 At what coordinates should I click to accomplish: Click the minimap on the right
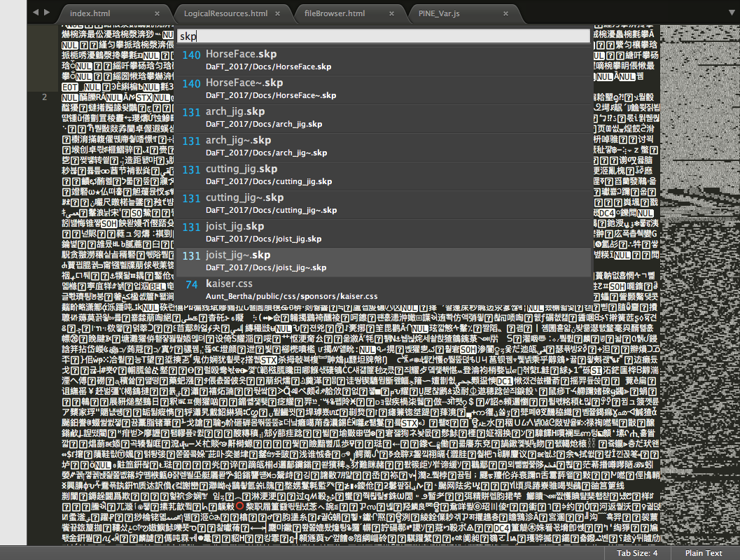[x=699, y=285]
